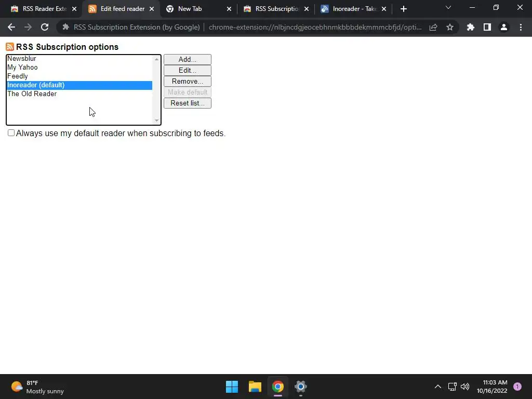532x399 pixels.
Task: Click the greyed-out Make default button
Action: (187, 92)
